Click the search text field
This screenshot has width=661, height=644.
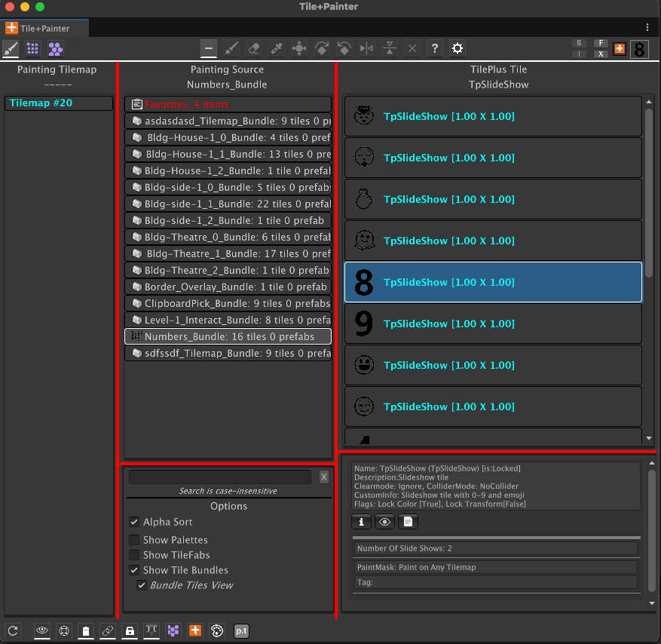pyautogui.click(x=220, y=477)
